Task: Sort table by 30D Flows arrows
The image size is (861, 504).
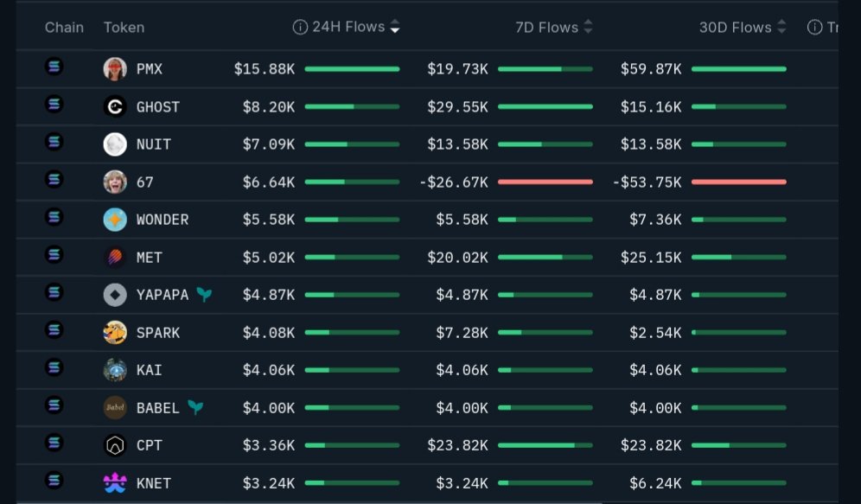Action: click(782, 28)
